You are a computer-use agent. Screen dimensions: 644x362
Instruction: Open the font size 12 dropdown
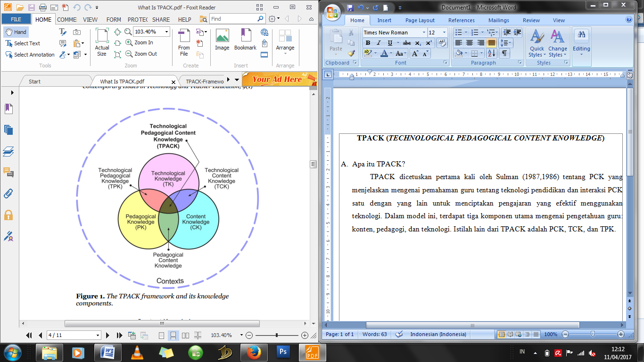click(x=444, y=33)
